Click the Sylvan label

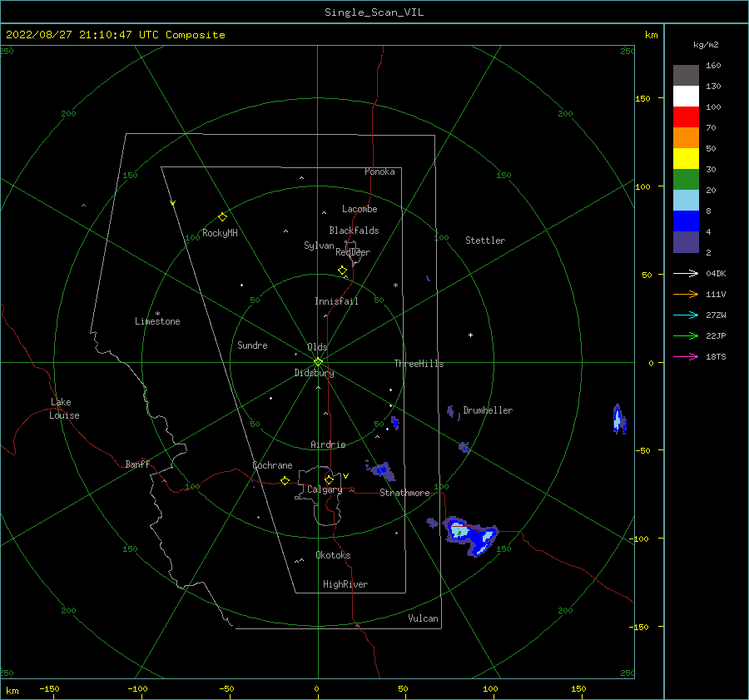coord(319,246)
